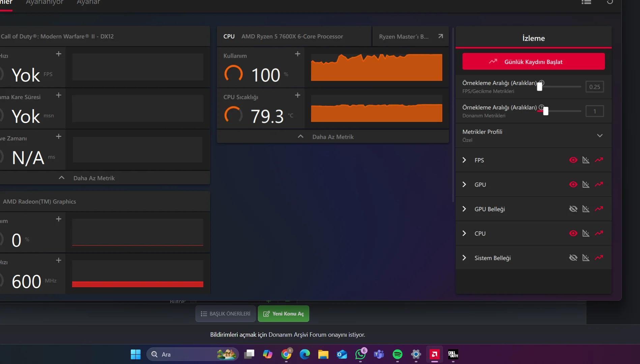Viewport: 640px width, 364px height.
Task: Toggle GPU row eye visibility icon
Action: coord(573,184)
